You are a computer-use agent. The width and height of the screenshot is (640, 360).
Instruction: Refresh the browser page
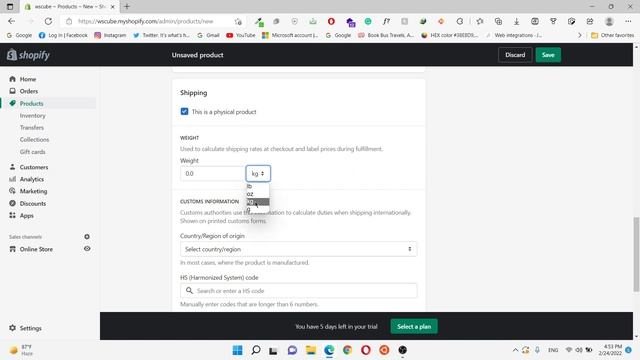pyautogui.click(x=48, y=21)
